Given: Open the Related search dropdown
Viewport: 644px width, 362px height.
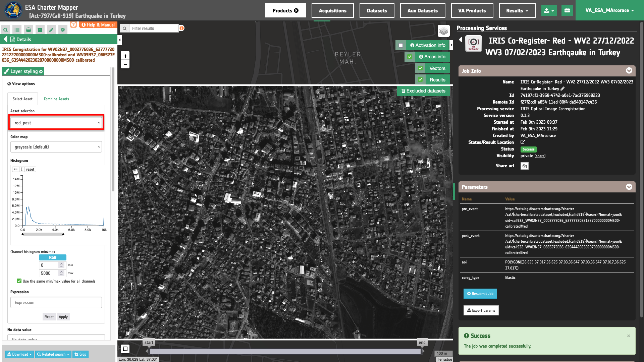Looking at the screenshot, I should 53,354.
